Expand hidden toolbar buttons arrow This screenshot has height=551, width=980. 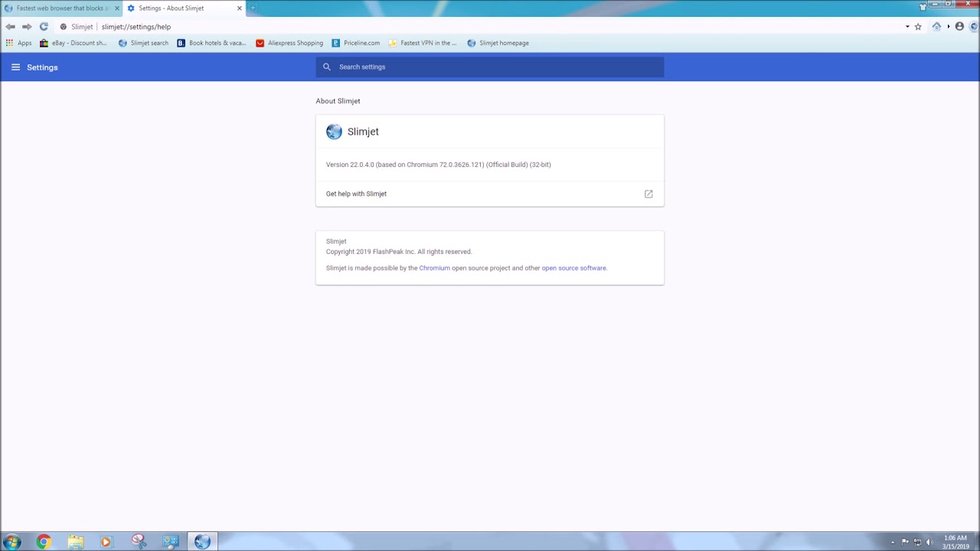point(948,27)
